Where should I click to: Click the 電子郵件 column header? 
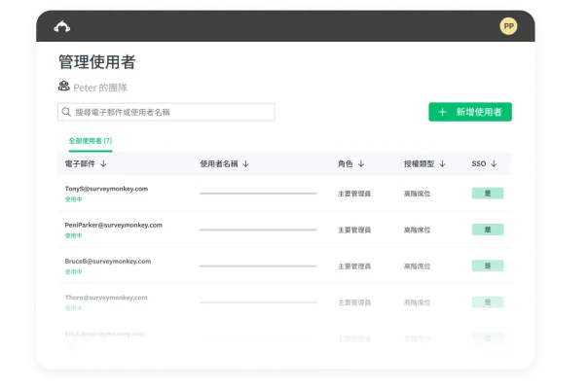[80, 163]
